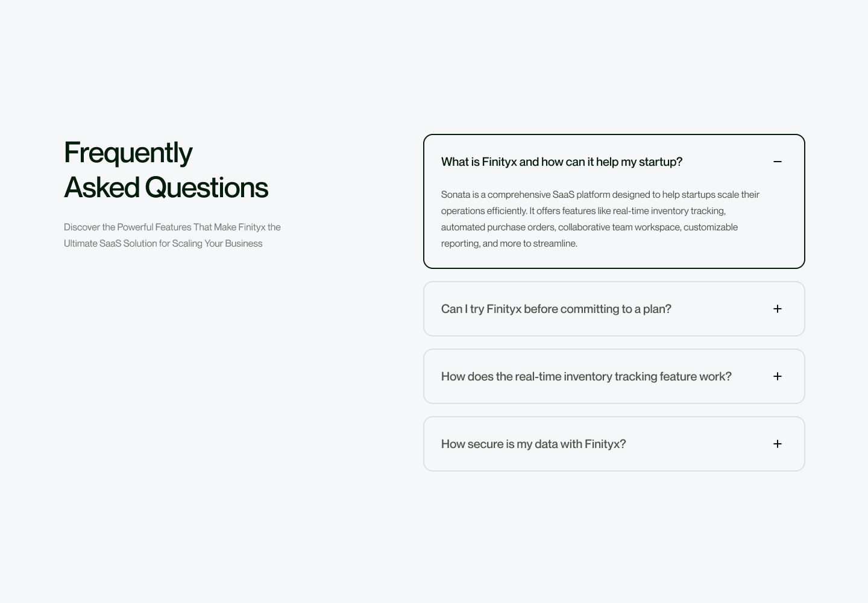The image size is (868, 603).
Task: Click the plus icon on the data security question
Action: point(778,443)
